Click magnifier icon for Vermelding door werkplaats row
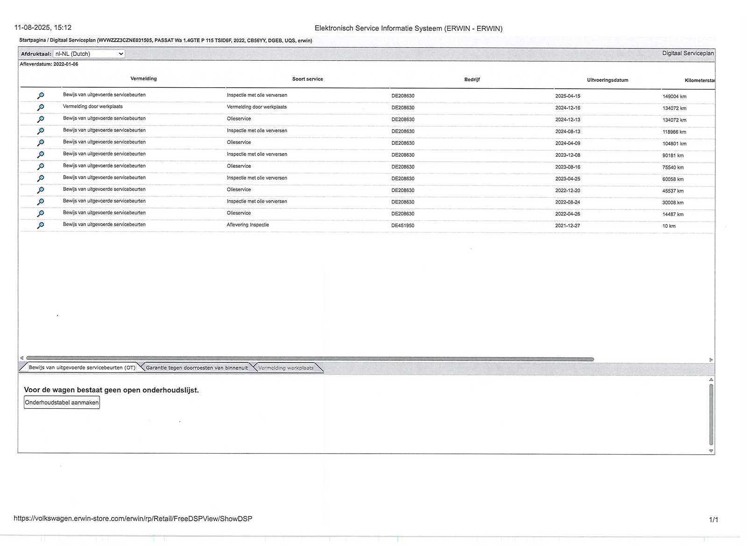Screen dimensions: 747x560 41,107
